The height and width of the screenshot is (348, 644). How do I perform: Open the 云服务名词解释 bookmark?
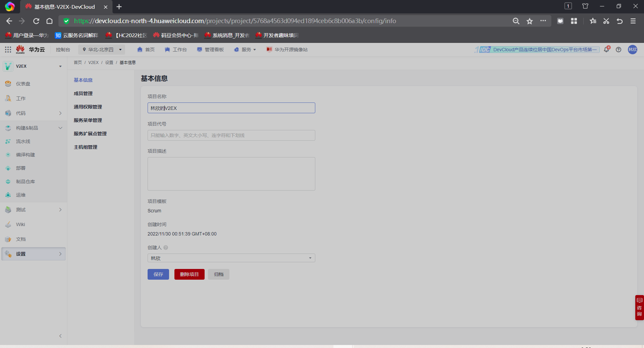click(77, 35)
